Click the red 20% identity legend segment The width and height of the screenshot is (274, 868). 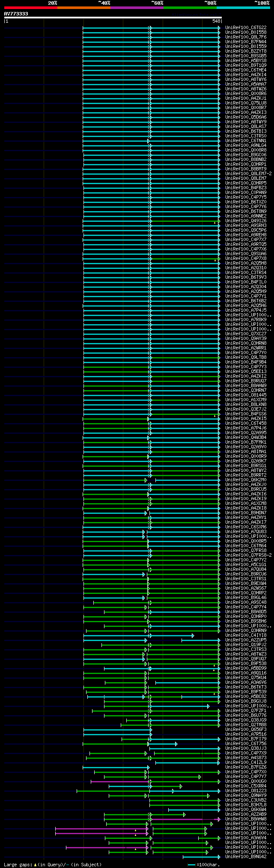pos(31,7)
